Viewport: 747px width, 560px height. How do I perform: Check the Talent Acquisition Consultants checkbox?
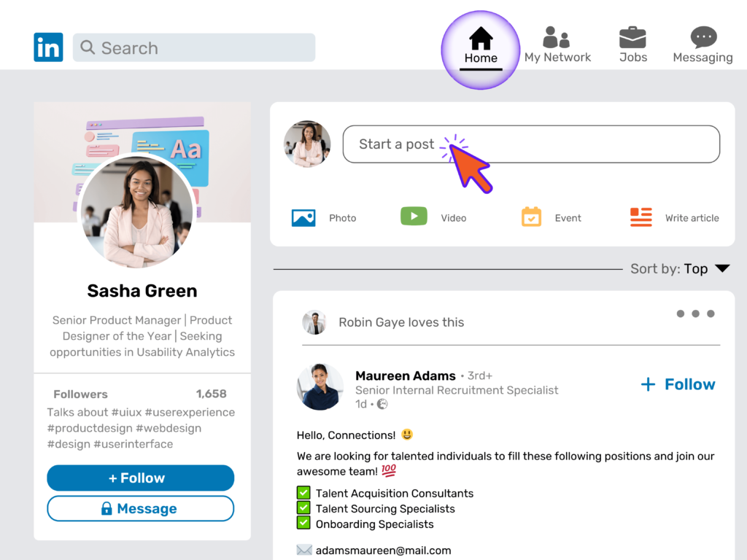303,493
